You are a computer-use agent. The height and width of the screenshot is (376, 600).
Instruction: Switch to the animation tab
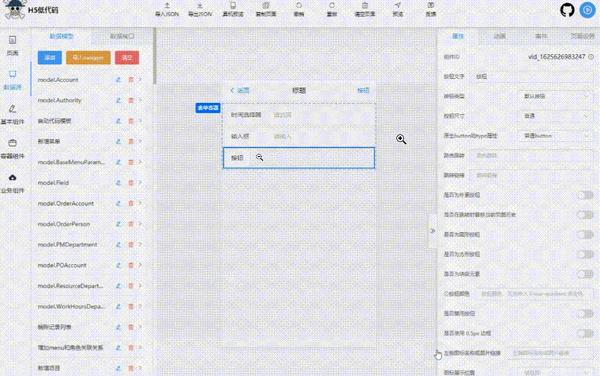[499, 36]
